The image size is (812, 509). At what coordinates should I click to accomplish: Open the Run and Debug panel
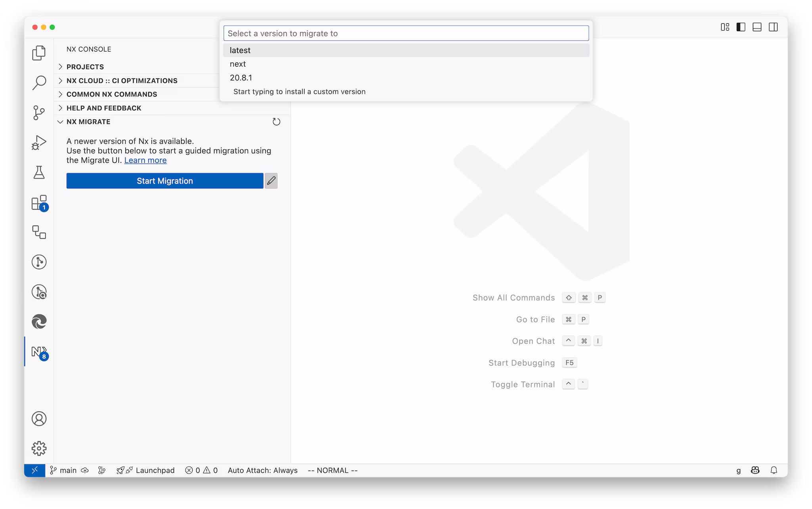tap(38, 142)
